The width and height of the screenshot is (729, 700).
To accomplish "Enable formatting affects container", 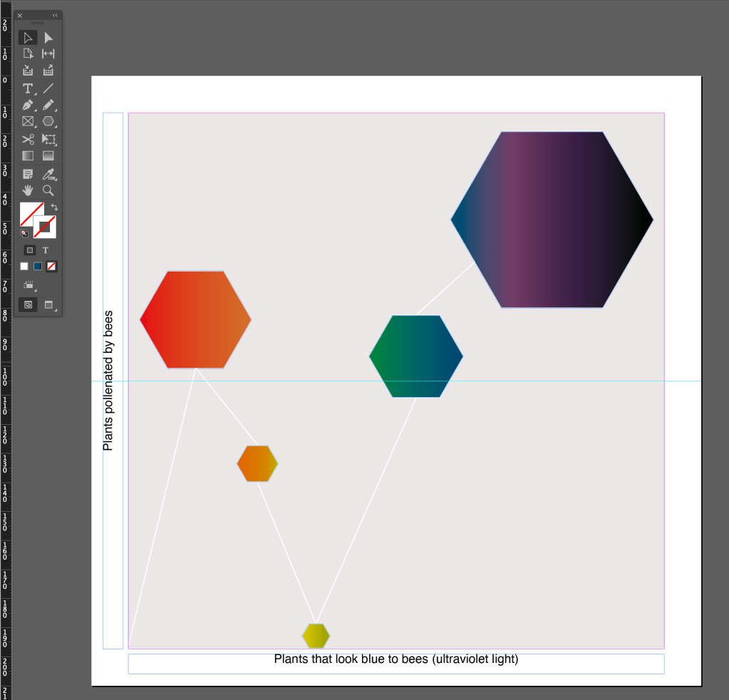I will (x=30, y=250).
